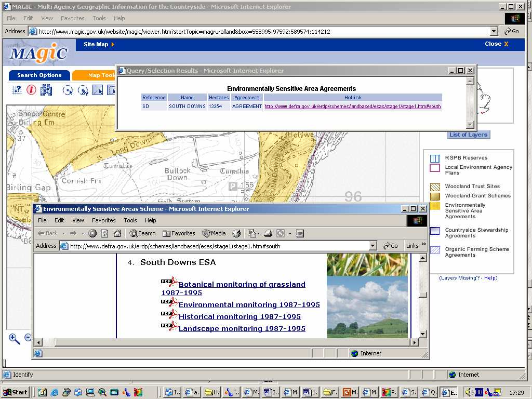Image resolution: width=532 pixels, height=399 pixels.
Task: Open Environmental monitoring 1987-1995 link
Action: [249, 304]
